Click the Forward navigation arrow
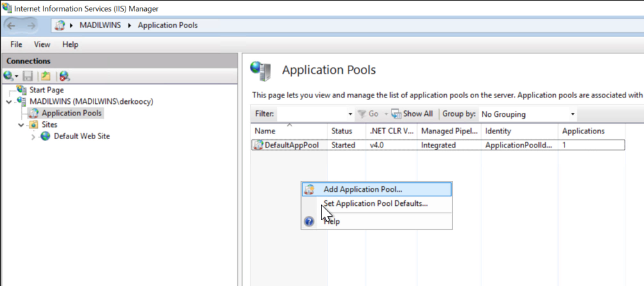Viewport: 644px width, 286px height. [31, 26]
